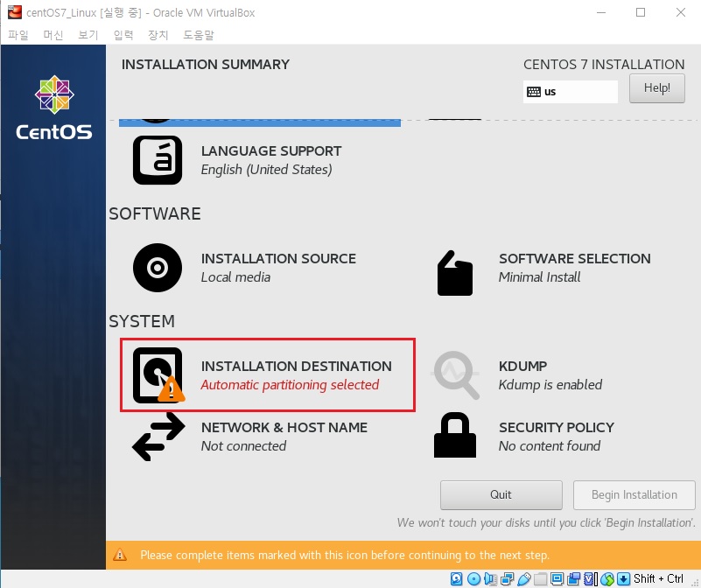Click the Security Policy padlock icon
Image resolution: width=701 pixels, height=588 pixels.
(455, 435)
